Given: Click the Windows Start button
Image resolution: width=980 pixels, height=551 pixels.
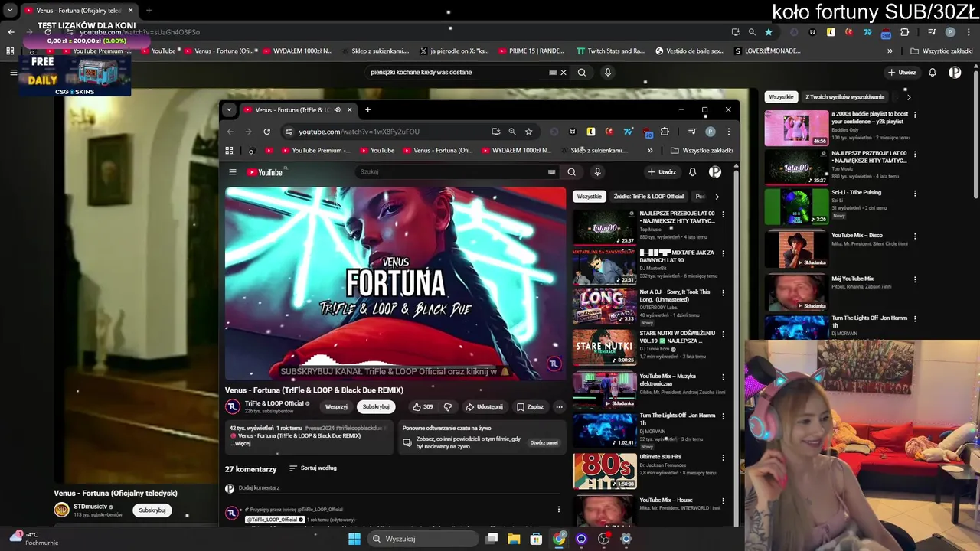Looking at the screenshot, I should 354,539.
